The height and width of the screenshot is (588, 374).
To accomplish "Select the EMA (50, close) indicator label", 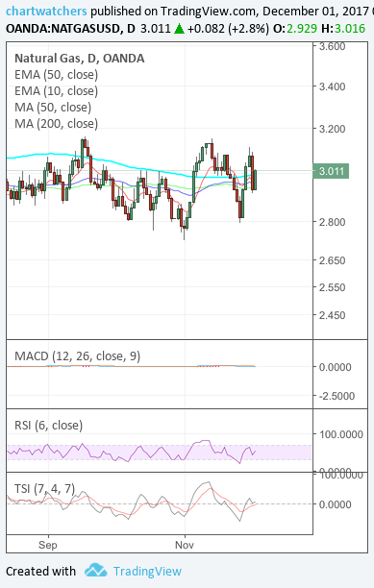I will pos(57,75).
